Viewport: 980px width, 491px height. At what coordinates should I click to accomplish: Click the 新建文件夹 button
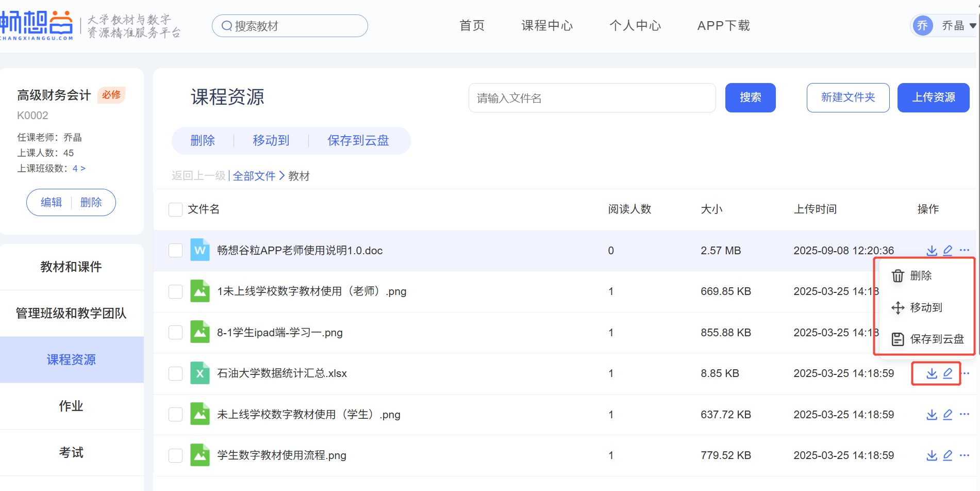(848, 97)
